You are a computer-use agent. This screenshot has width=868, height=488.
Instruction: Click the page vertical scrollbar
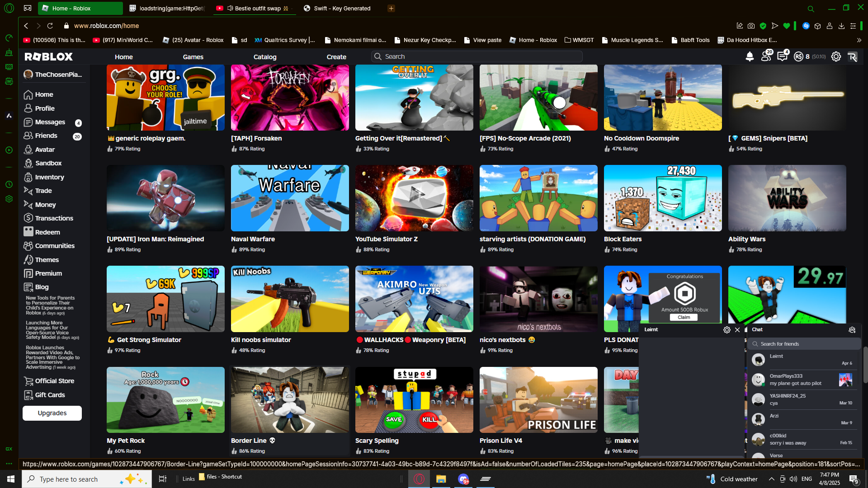point(865,365)
